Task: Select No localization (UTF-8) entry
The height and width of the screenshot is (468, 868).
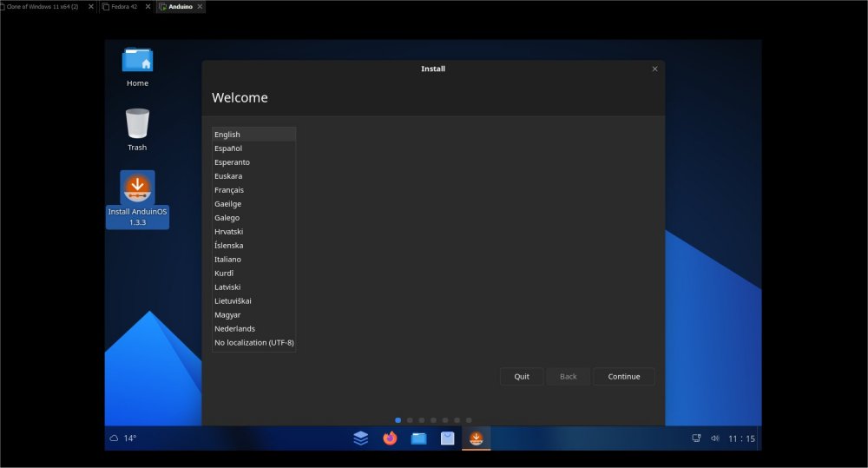Action: [253, 343]
